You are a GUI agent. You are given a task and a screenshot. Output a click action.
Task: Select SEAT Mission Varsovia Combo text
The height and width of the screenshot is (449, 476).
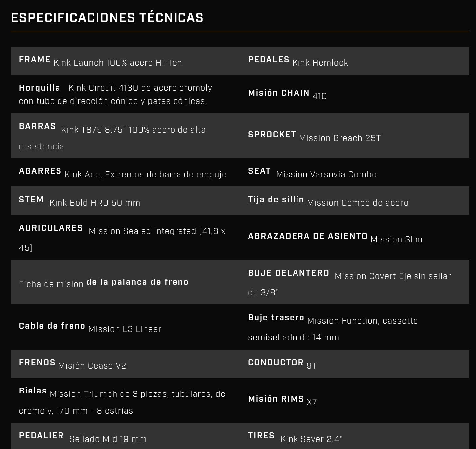(312, 172)
